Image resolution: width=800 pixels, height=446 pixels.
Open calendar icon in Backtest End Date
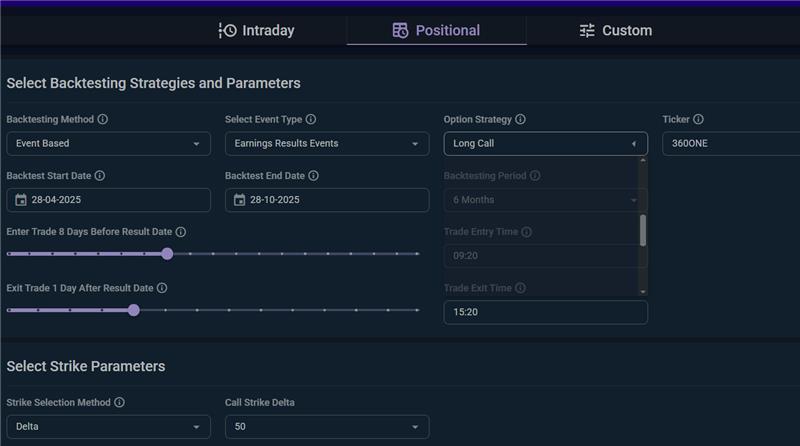pyautogui.click(x=239, y=200)
